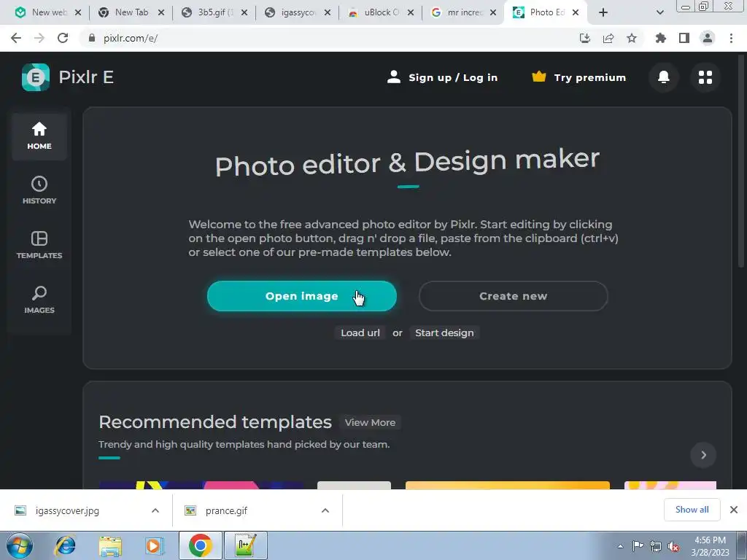Viewport: 747px width, 560px height.
Task: Click the install app icon in address bar
Action: click(x=585, y=38)
